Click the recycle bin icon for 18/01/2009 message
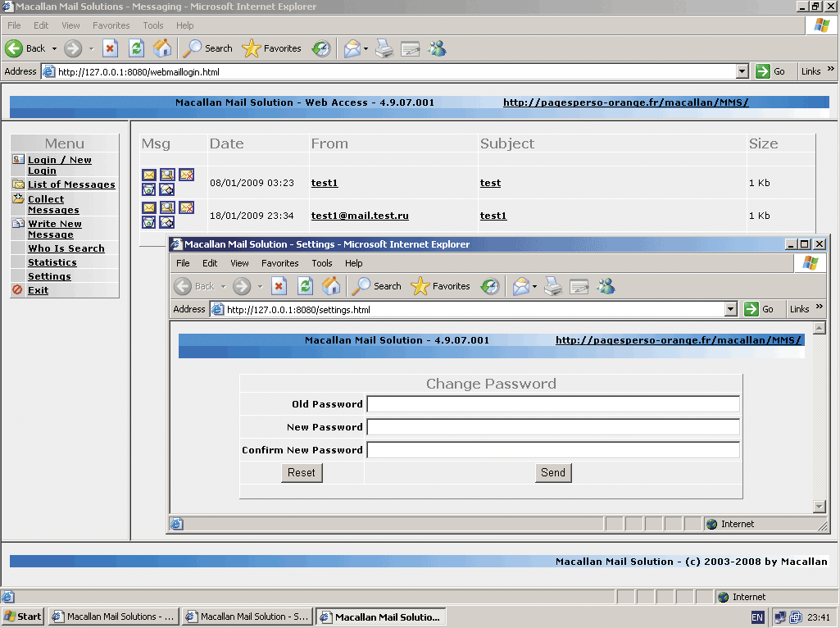840x628 pixels. (149, 222)
